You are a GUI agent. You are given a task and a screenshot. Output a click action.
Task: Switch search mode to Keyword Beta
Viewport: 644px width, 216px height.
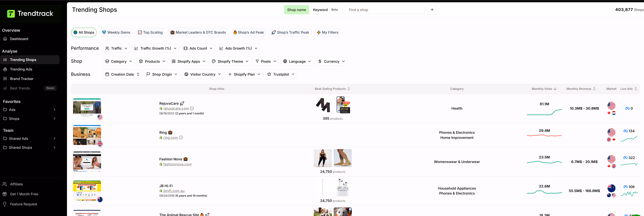(x=326, y=10)
